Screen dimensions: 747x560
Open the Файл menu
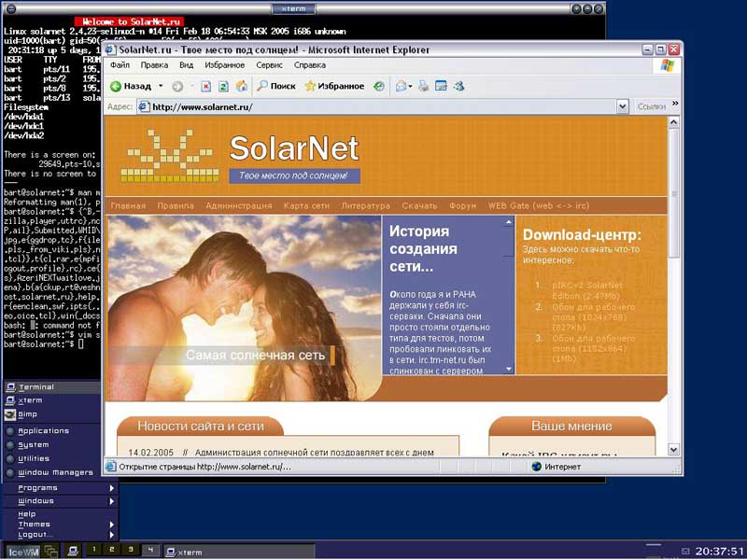click(x=120, y=65)
